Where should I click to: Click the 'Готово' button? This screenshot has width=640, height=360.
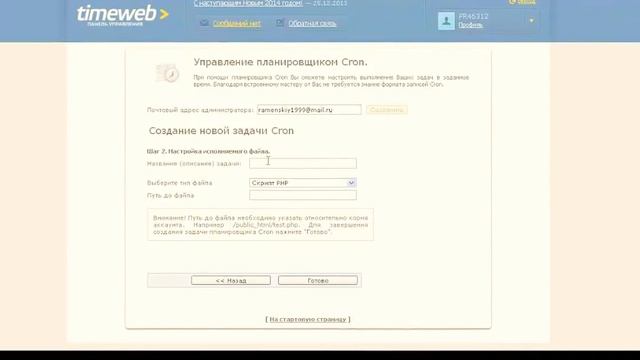tap(318, 280)
